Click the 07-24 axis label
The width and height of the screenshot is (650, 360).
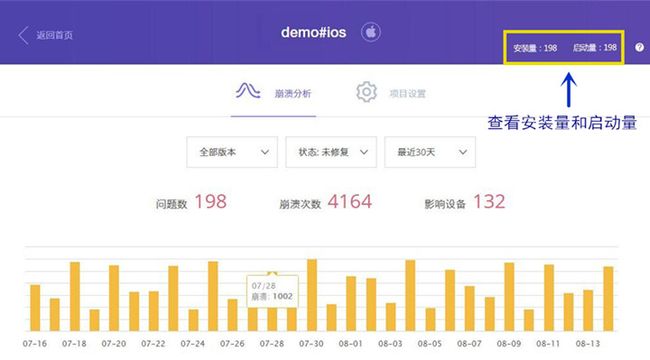(x=193, y=344)
